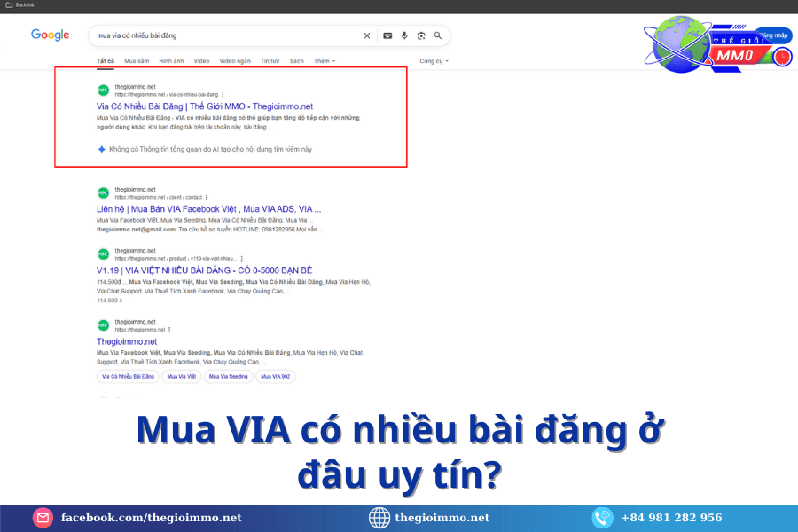Open the on-screen keyboard input tool
798x532 pixels.
pos(387,35)
